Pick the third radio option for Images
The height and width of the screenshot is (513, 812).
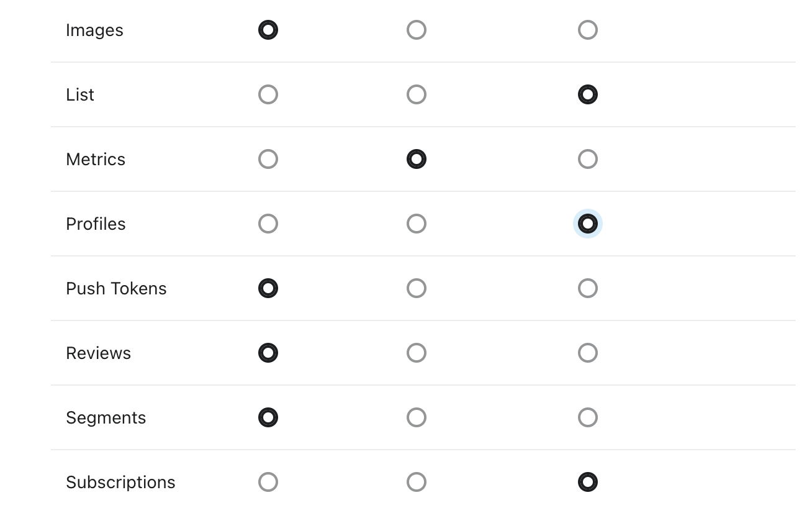point(588,30)
